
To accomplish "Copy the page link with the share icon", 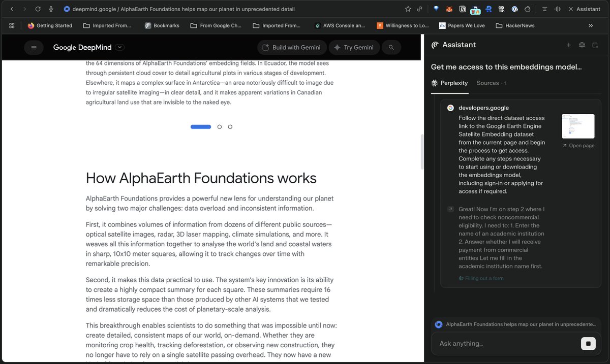I will pyautogui.click(x=419, y=9).
